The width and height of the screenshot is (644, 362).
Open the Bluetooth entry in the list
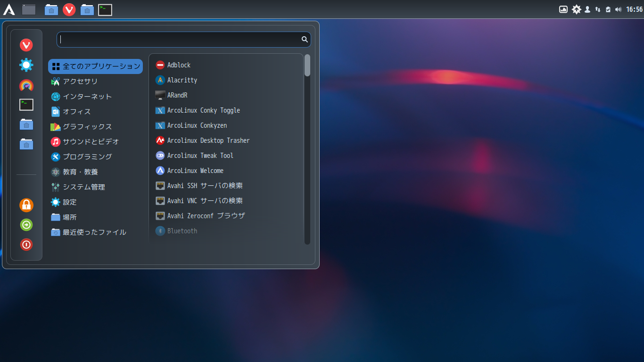coord(226,231)
